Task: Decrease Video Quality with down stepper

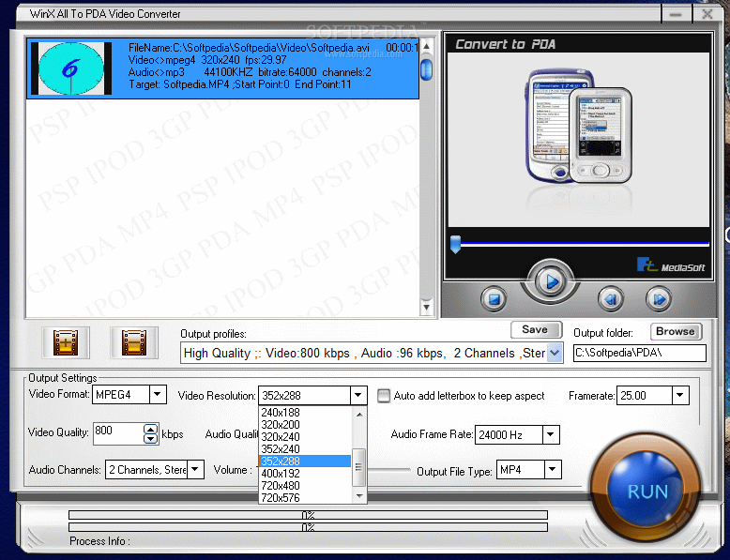Action: [x=150, y=438]
